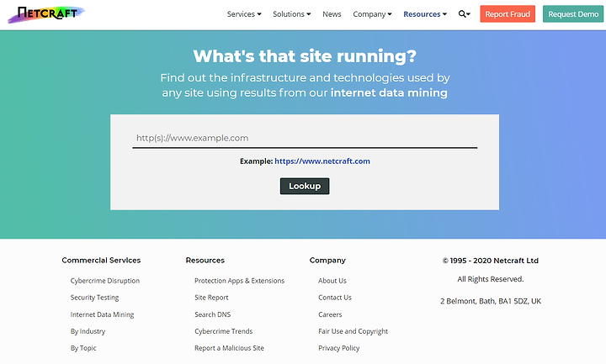606x364 pixels.
Task: Click the Resources footer heading
Action: 205,261
